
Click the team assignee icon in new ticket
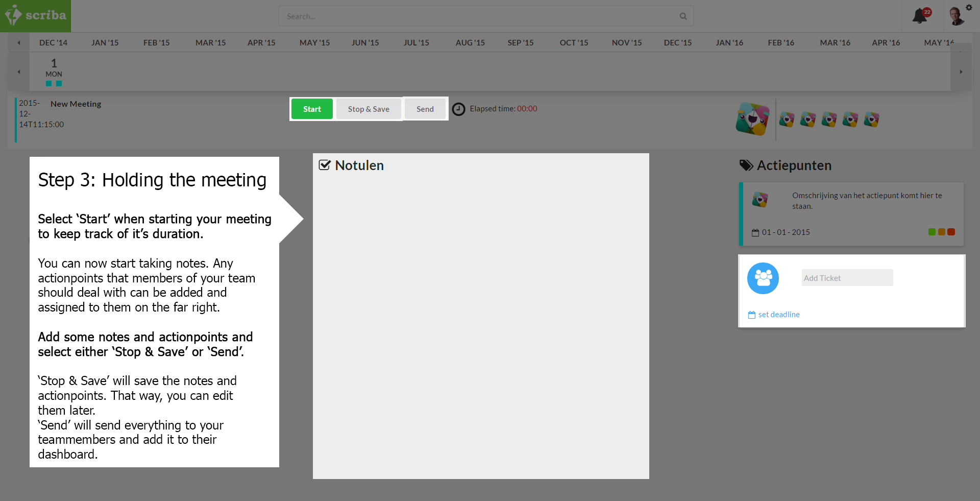(763, 278)
